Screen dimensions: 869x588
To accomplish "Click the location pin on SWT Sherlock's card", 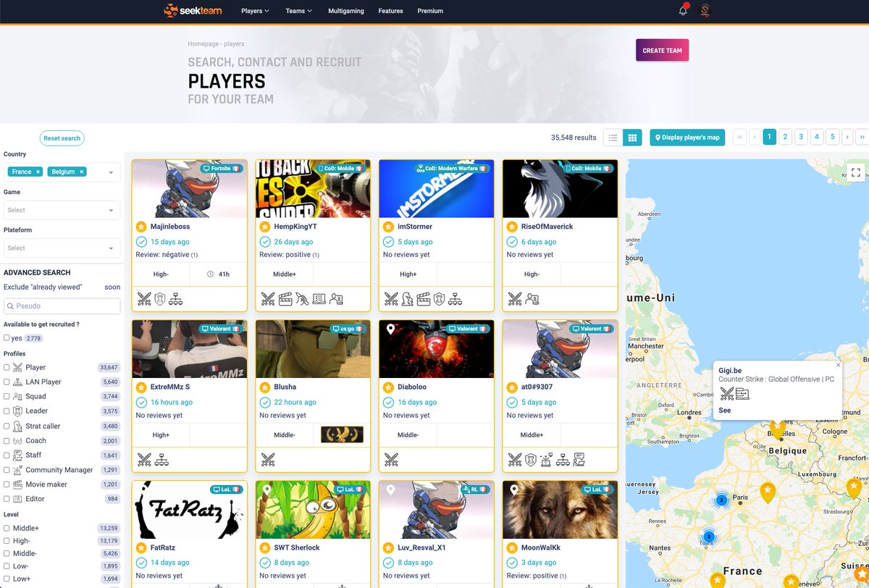I will [x=267, y=490].
